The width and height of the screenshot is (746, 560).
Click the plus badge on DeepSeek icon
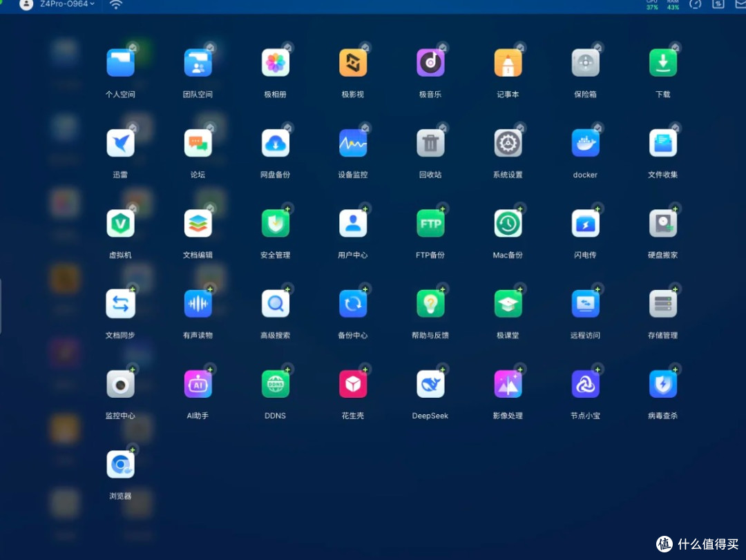(443, 369)
